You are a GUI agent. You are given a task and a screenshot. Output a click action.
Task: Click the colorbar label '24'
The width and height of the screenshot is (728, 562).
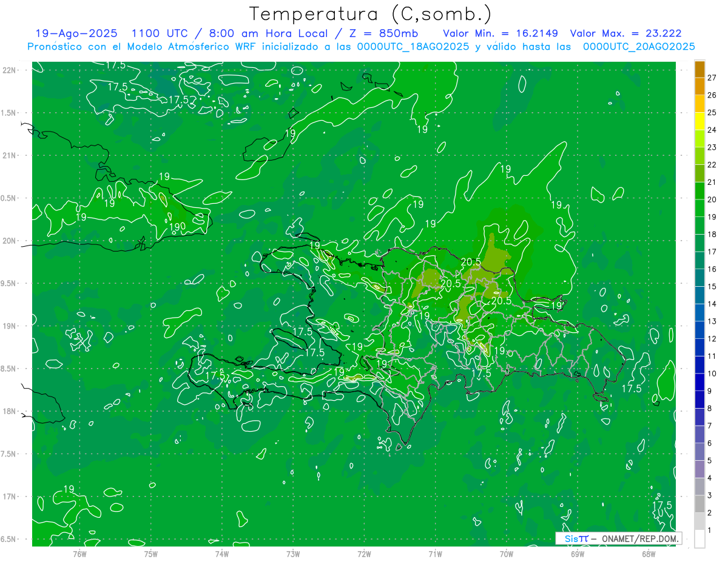(712, 130)
